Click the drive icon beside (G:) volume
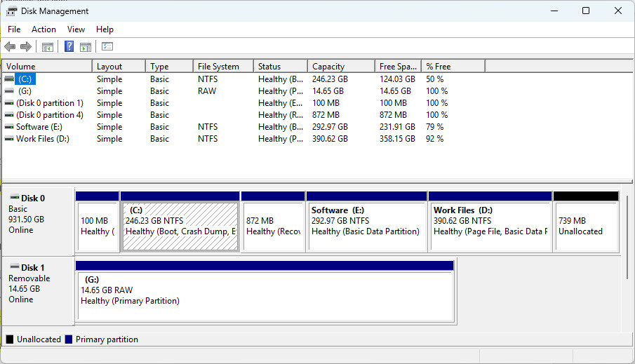 point(9,91)
